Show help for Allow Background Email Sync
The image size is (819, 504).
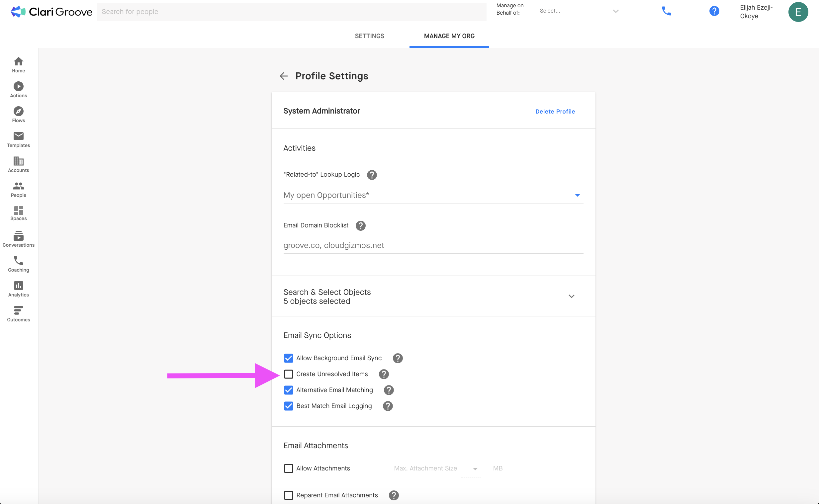[398, 358]
